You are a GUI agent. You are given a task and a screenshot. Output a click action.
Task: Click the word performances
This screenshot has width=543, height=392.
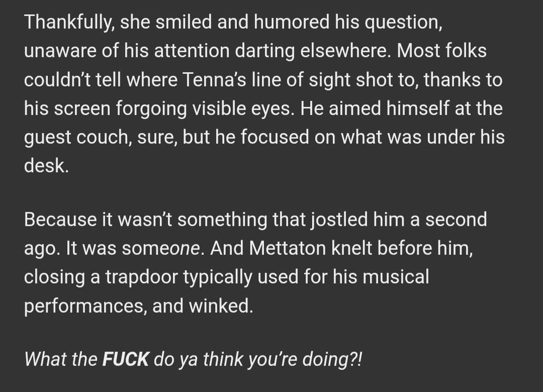pos(84,306)
